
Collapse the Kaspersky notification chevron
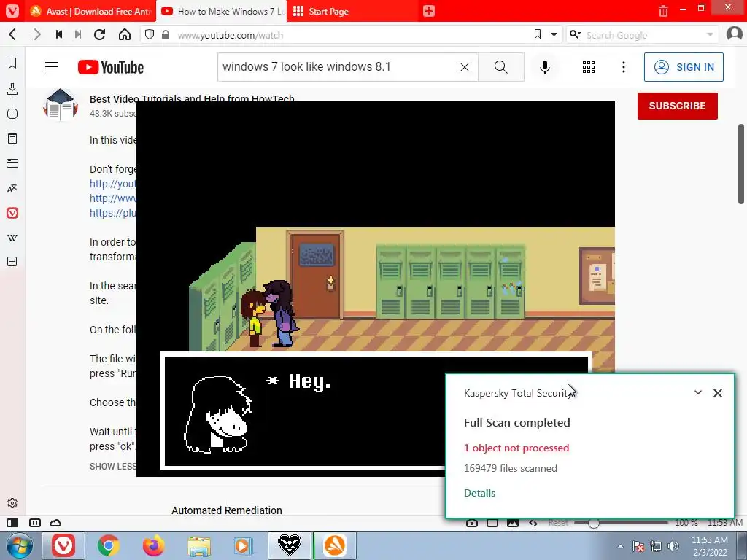click(x=698, y=392)
